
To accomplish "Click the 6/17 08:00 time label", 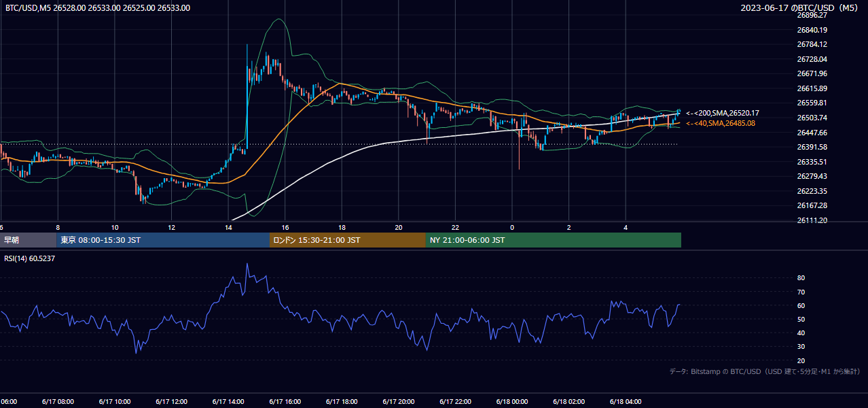I will pos(56,402).
